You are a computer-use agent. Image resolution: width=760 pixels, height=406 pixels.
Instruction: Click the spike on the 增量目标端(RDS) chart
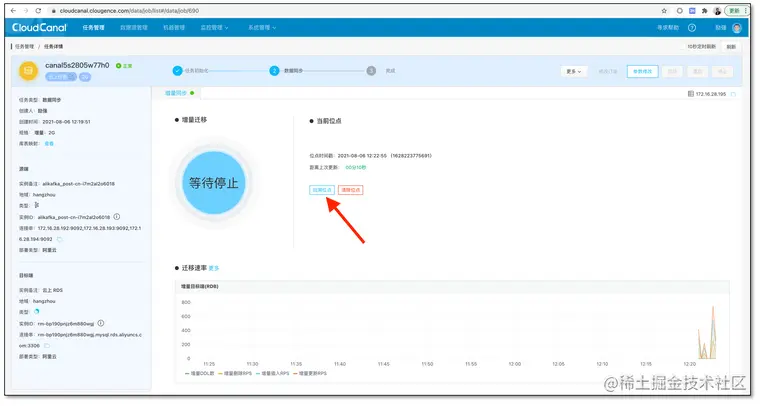coord(712,332)
